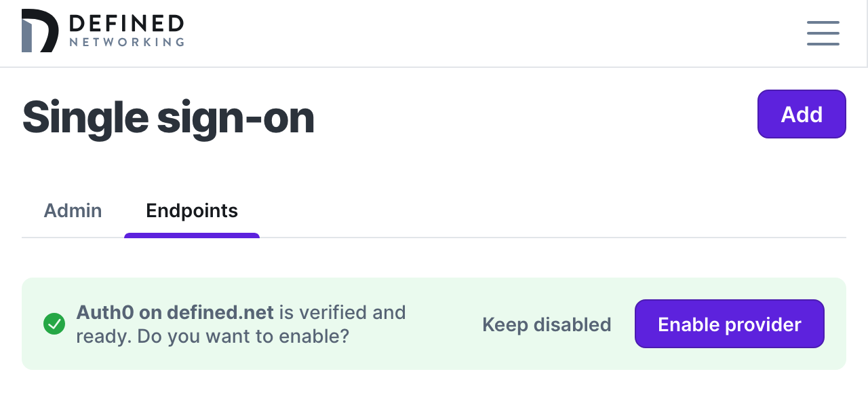Switch to the Admin tab

[73, 210]
